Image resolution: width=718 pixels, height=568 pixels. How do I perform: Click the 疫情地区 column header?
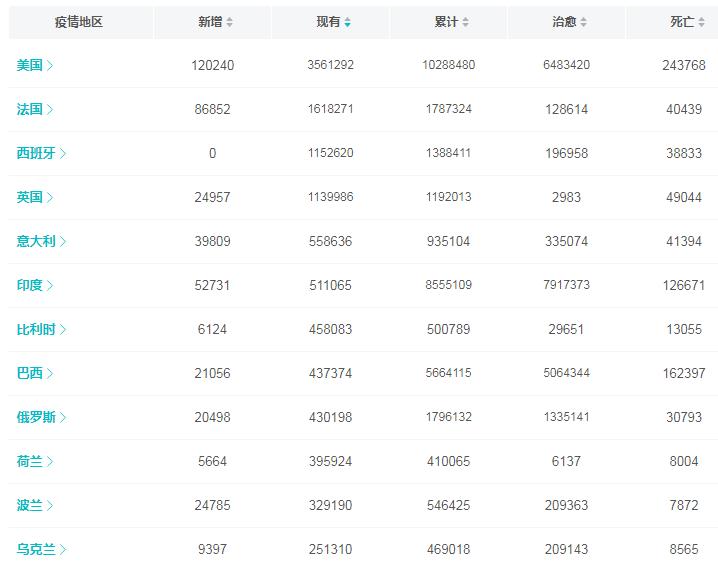(79, 22)
